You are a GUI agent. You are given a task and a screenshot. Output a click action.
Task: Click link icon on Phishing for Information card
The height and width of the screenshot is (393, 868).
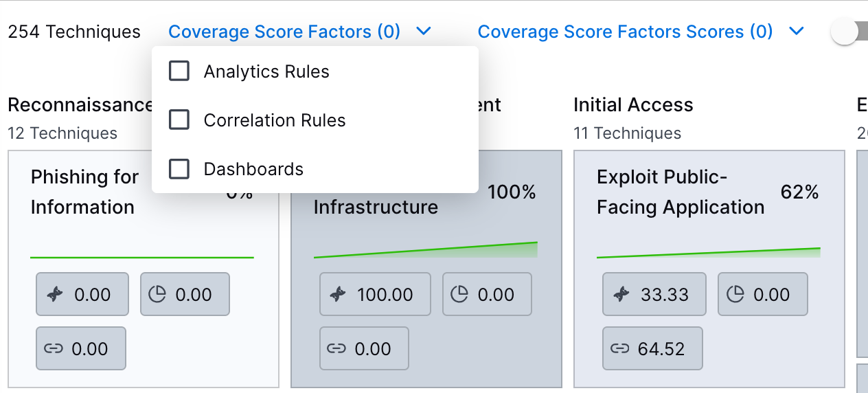53,349
